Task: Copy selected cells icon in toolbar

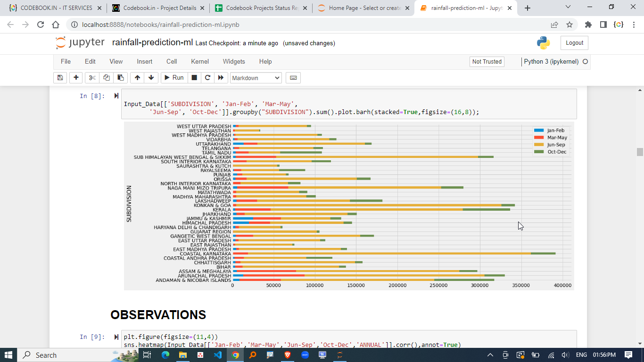Action: click(107, 78)
